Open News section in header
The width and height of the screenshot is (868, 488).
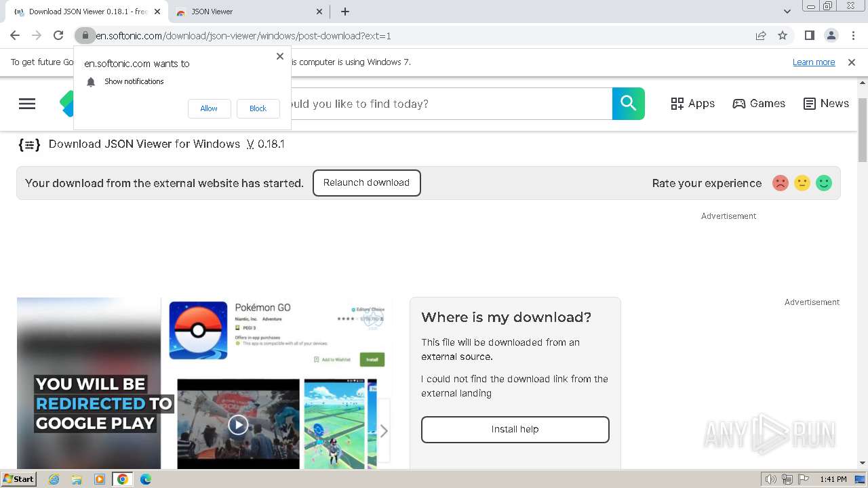pyautogui.click(x=826, y=104)
